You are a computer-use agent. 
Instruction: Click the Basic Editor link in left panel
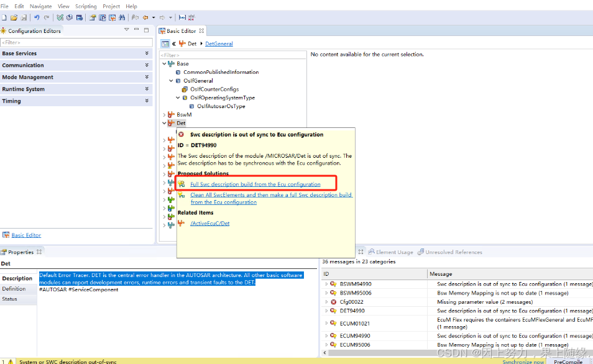click(26, 235)
